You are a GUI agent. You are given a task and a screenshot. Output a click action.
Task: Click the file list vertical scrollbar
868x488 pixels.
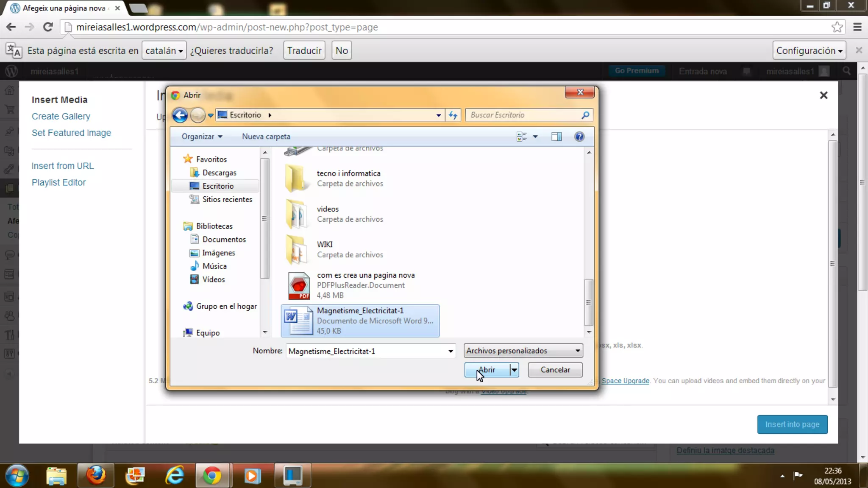tap(589, 302)
